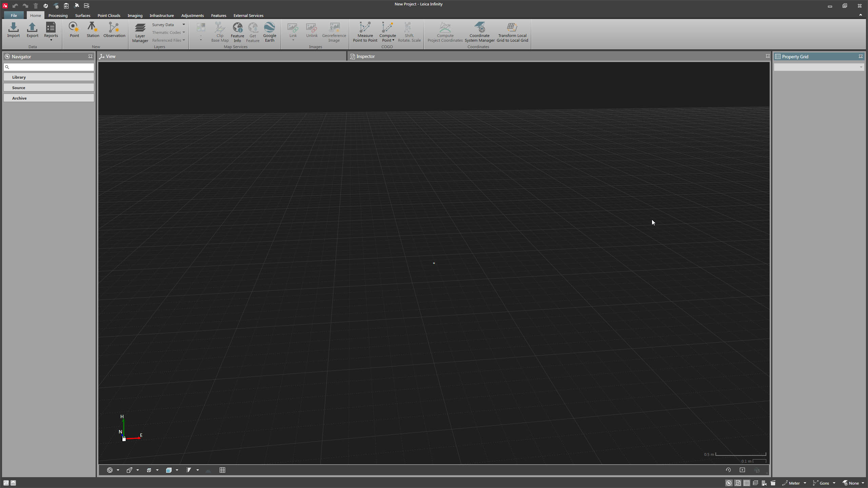Open the Meter distance units dropdown
868x488 pixels.
805,483
